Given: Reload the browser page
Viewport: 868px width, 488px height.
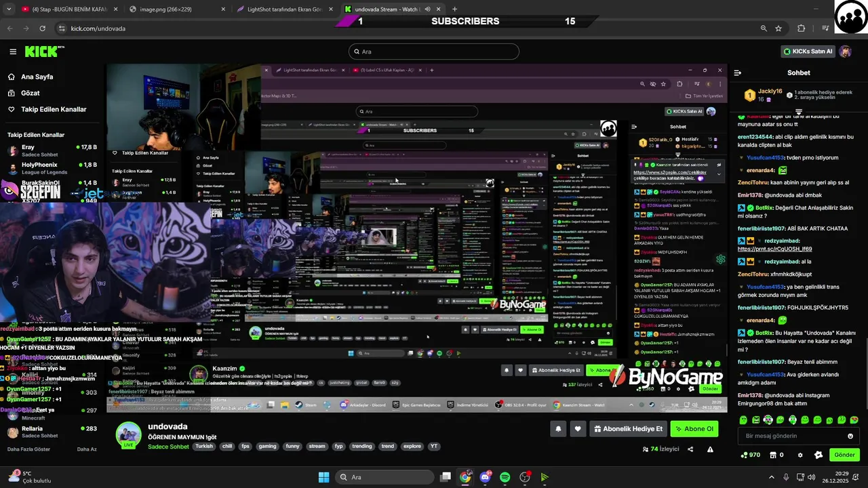Looking at the screenshot, I should pos(42,28).
